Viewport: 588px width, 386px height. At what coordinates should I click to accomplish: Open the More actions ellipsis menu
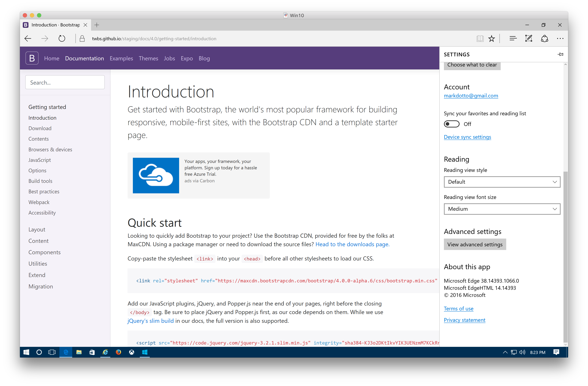pos(560,39)
